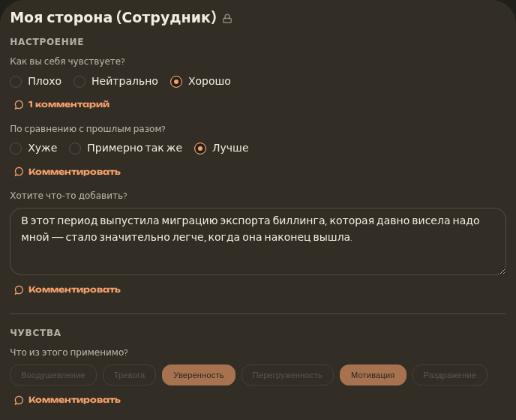This screenshot has height=420, width=516.
Task: Click the comment bubble icon under Лучше radio row
Action: click(x=19, y=172)
